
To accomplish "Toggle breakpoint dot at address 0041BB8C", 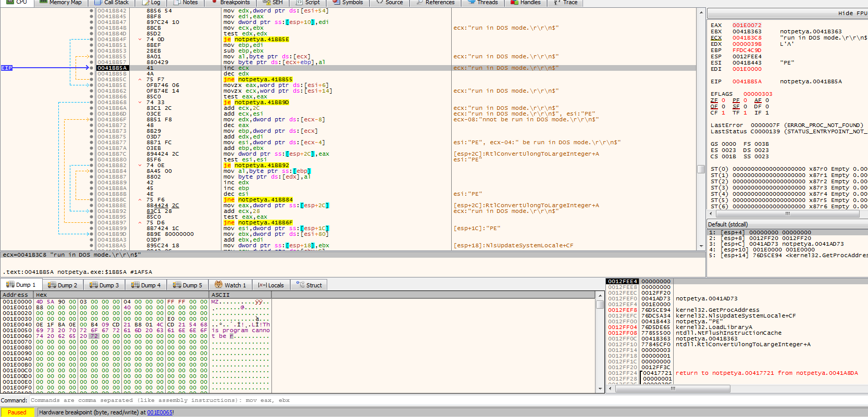I will pos(92,199).
